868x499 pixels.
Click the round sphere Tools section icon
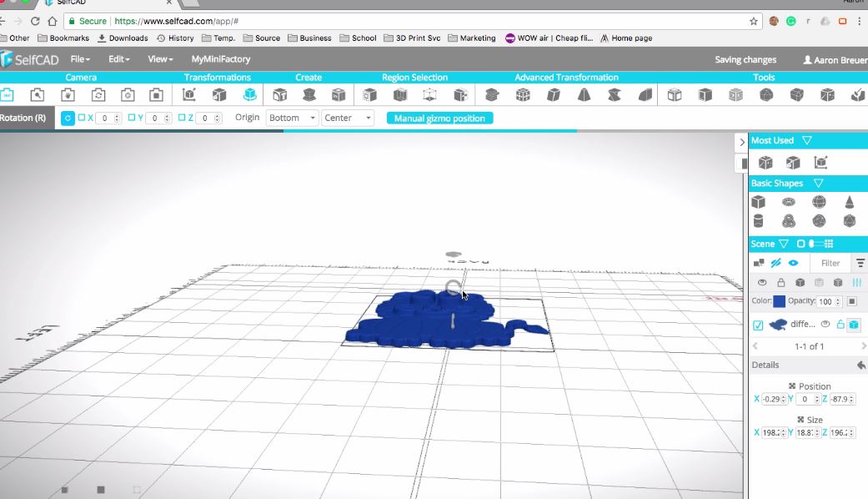(x=766, y=94)
